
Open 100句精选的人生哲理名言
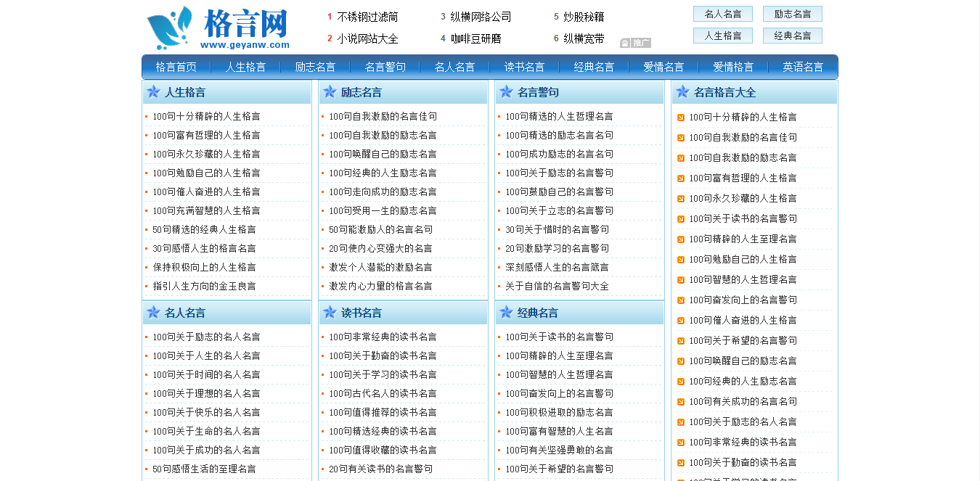coord(559,116)
